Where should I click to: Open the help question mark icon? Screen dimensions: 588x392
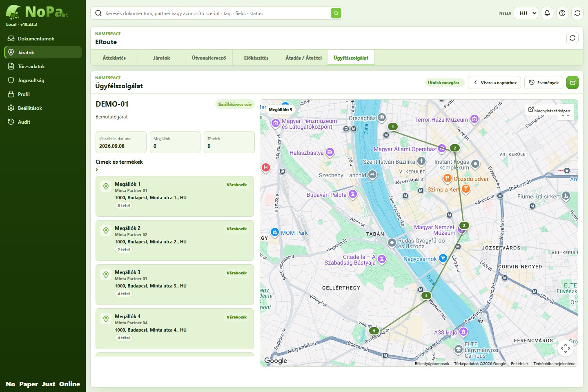point(562,13)
